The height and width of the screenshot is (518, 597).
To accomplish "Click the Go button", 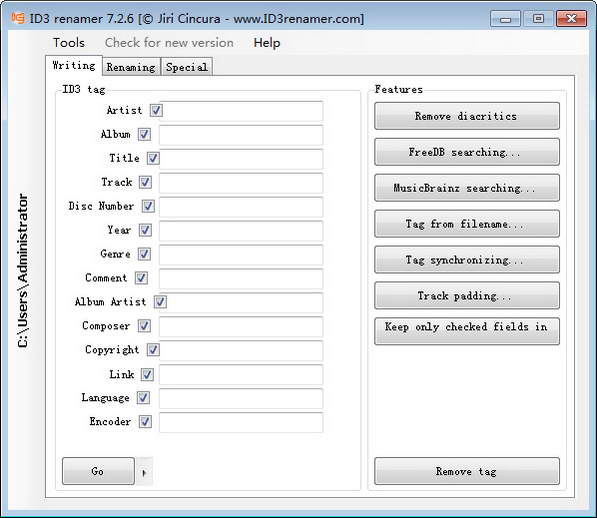I will tap(98, 471).
